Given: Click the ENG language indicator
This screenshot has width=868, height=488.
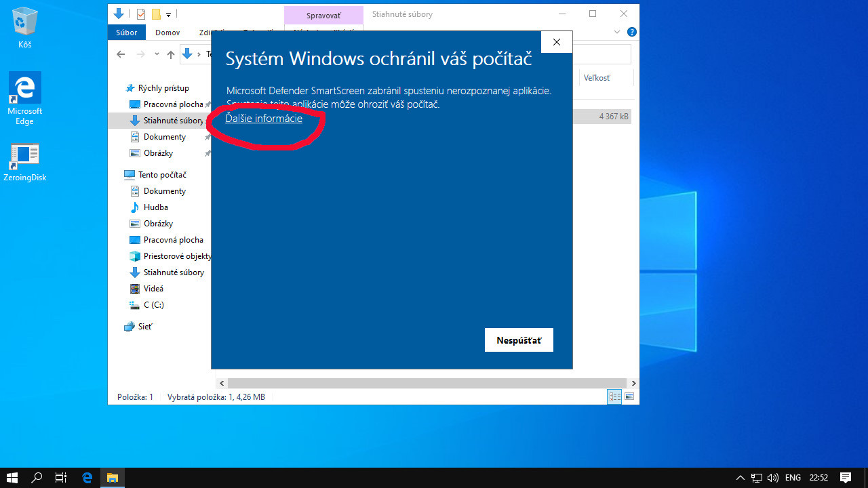Looking at the screenshot, I should click(793, 478).
